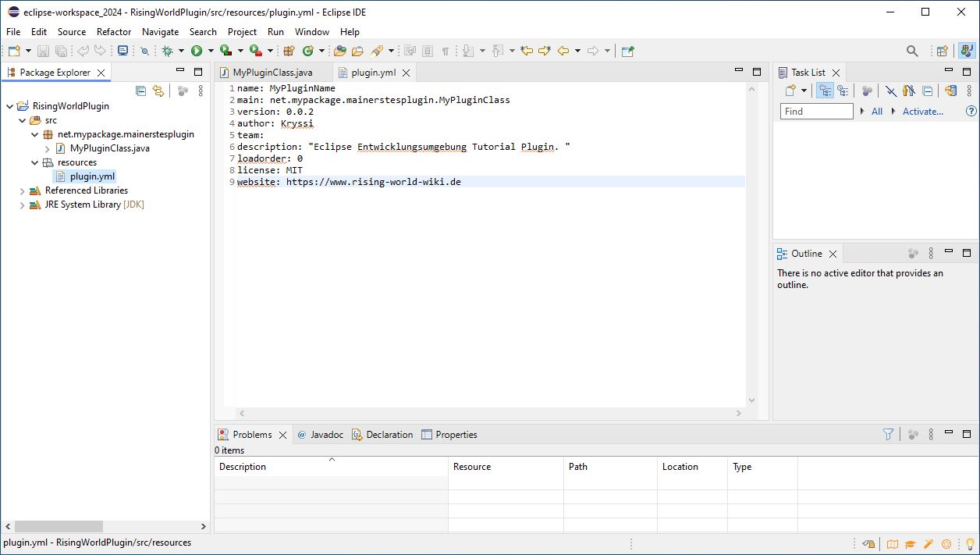Click the Activate... task link

coord(923,112)
